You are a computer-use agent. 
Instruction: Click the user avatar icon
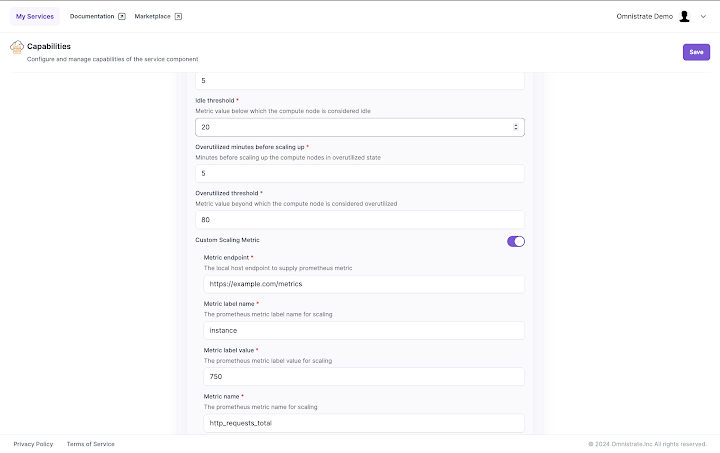click(684, 16)
